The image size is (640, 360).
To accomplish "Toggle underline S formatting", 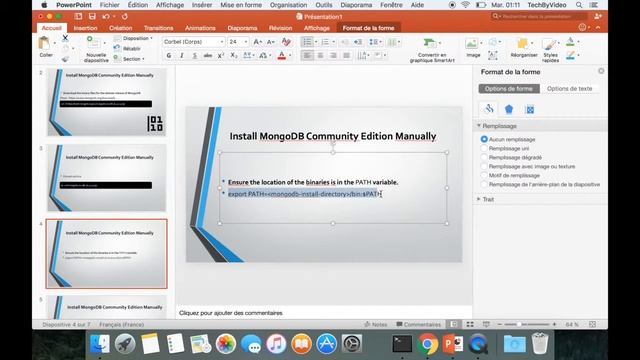I will tap(195, 56).
